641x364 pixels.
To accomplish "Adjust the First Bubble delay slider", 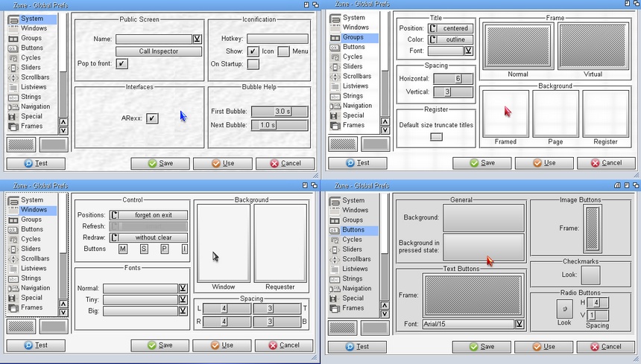I will [x=280, y=112].
